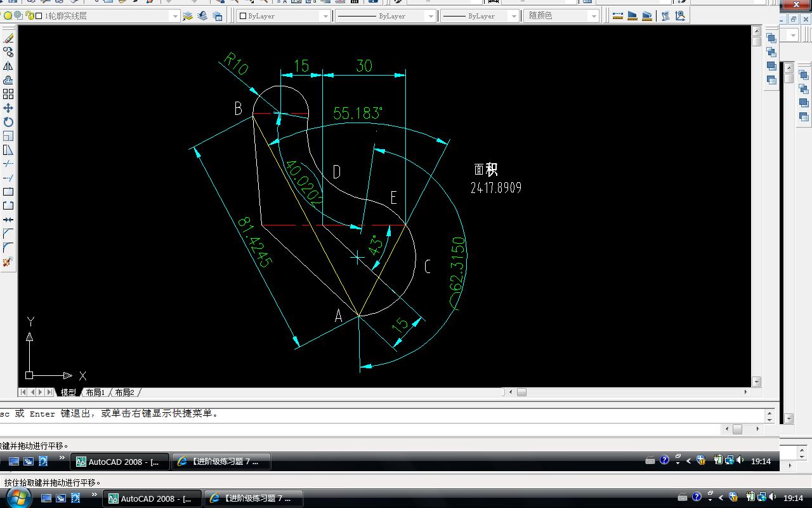The image size is (812, 508).
Task: Select point label D in drawing
Action: click(337, 171)
